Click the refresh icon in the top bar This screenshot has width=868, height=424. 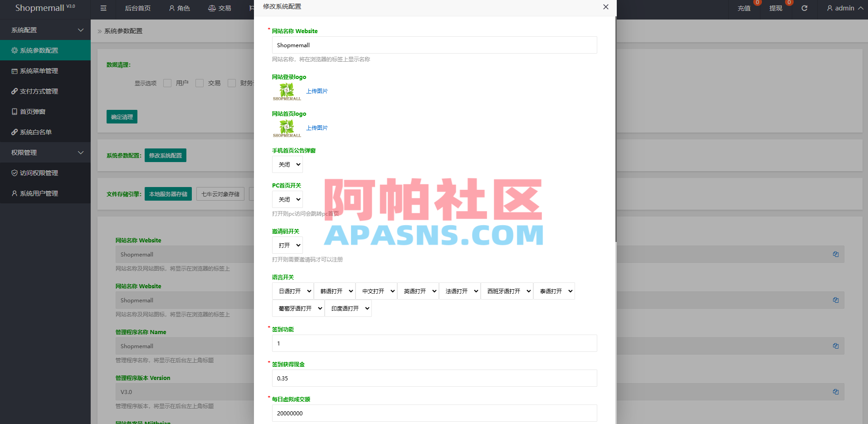pos(804,8)
